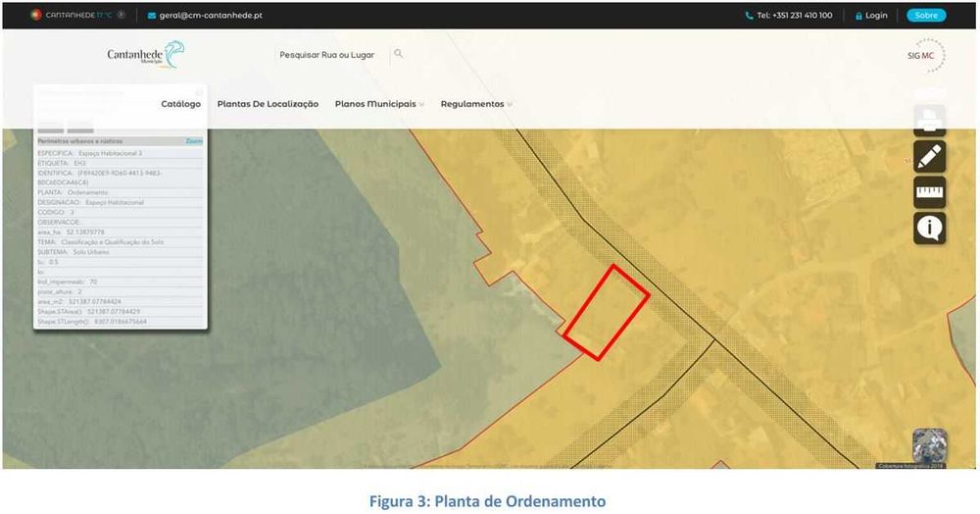Click the SUBTEMA Solo Urbano row
Image resolution: width=980 pixels, height=514 pixels.
[x=120, y=252]
